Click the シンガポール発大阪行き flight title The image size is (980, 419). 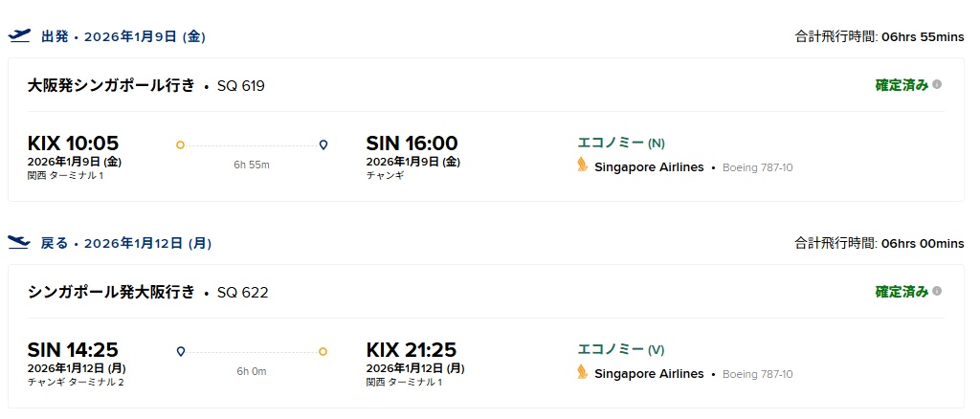click(x=111, y=292)
